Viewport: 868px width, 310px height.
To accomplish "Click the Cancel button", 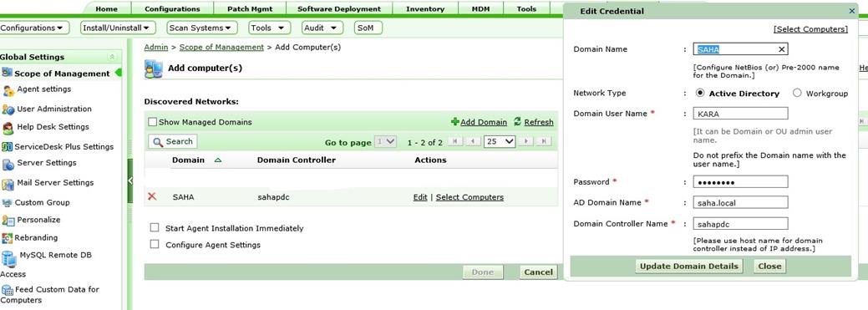I will pos(538,272).
